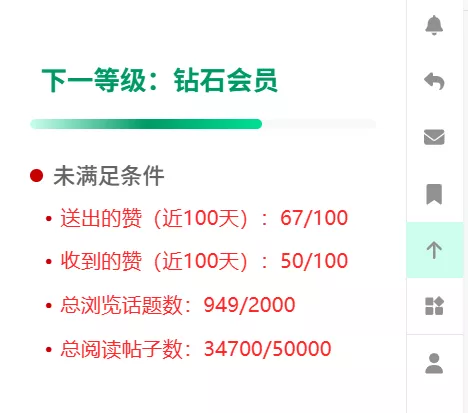Click the 34700/50000 posts read value
The width and height of the screenshot is (468, 413).
tap(268, 349)
